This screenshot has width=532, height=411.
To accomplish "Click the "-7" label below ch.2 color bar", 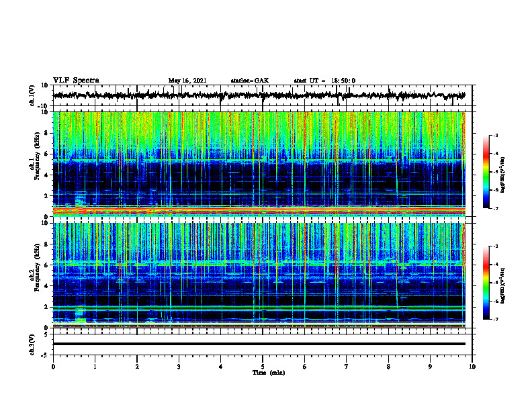I will (495, 320).
